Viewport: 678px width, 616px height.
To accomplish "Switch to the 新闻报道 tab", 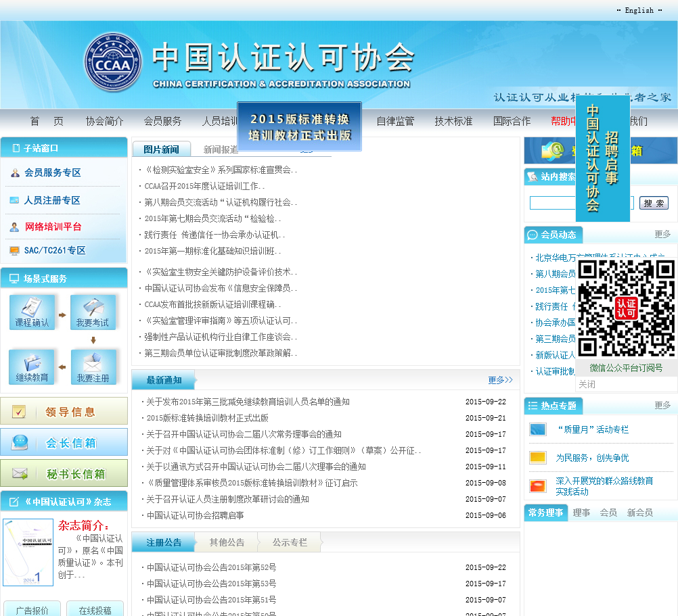I will coord(221,149).
